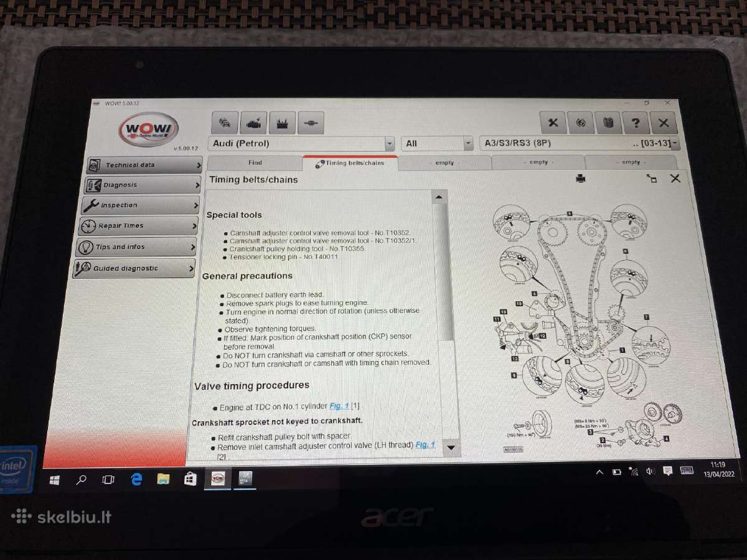
Task: Expand the Inspection menu
Action: tap(139, 205)
